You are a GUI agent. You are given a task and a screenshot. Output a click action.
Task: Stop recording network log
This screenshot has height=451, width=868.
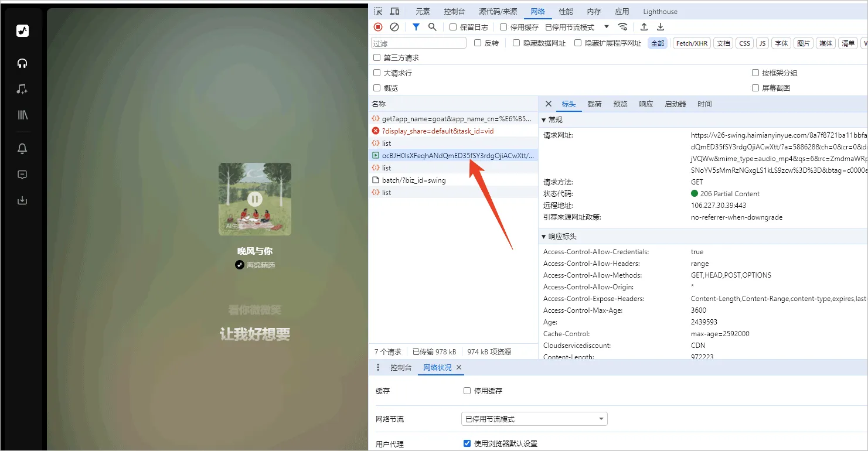coord(378,27)
